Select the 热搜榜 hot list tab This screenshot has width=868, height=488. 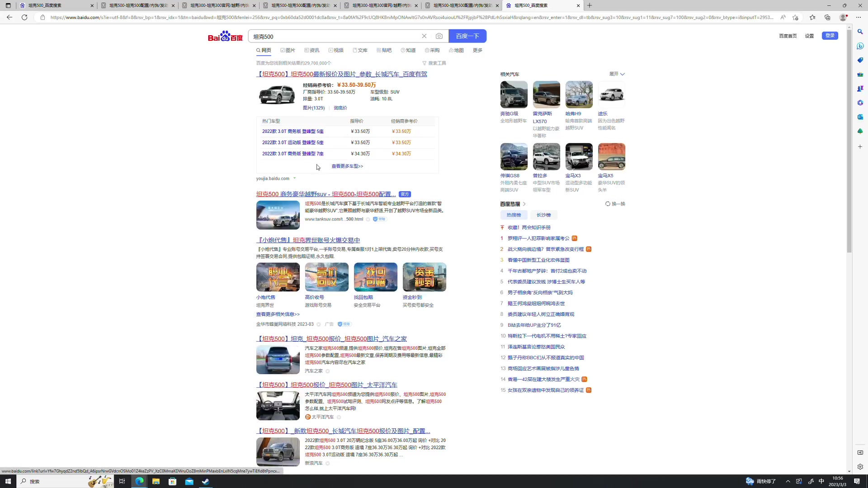514,215
